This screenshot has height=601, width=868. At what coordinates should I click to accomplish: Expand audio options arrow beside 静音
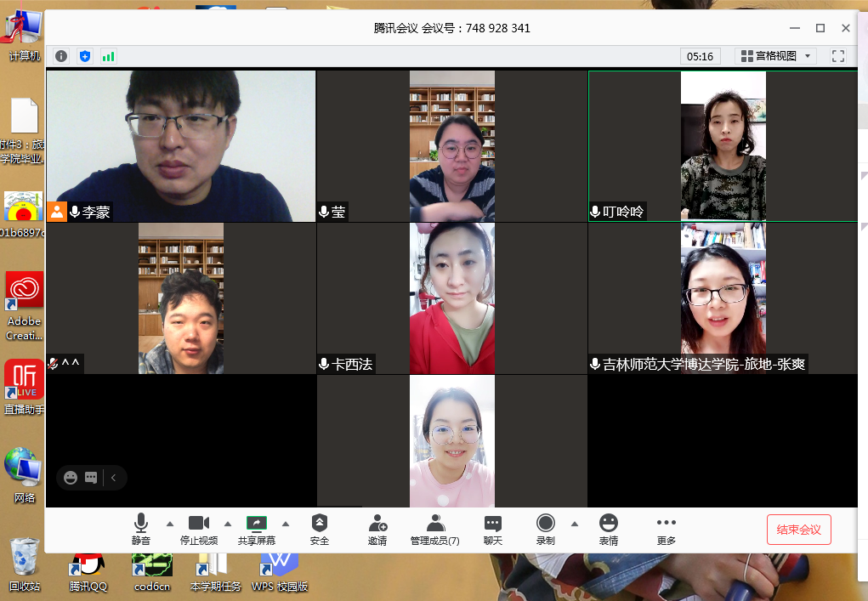[169, 524]
